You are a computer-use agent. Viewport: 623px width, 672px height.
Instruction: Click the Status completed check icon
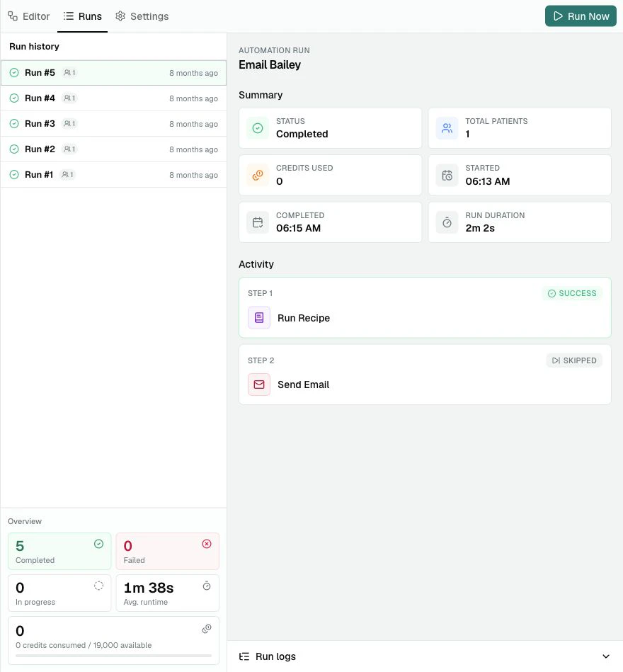pyautogui.click(x=258, y=128)
